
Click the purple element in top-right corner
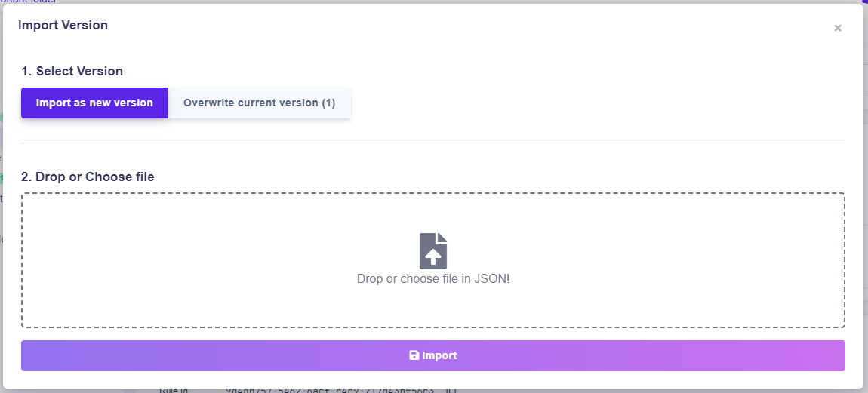click(865, 2)
